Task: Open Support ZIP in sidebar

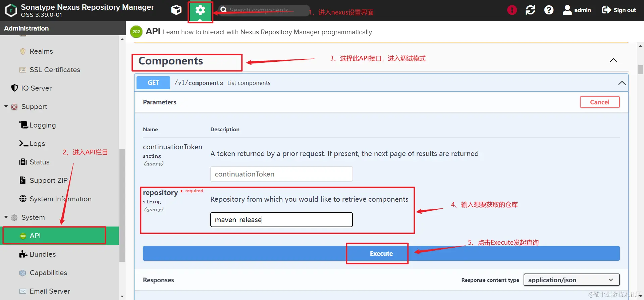Action: [x=49, y=181]
